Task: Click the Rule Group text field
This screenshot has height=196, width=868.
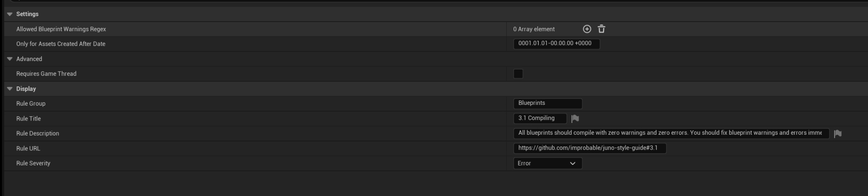Action: point(547,103)
